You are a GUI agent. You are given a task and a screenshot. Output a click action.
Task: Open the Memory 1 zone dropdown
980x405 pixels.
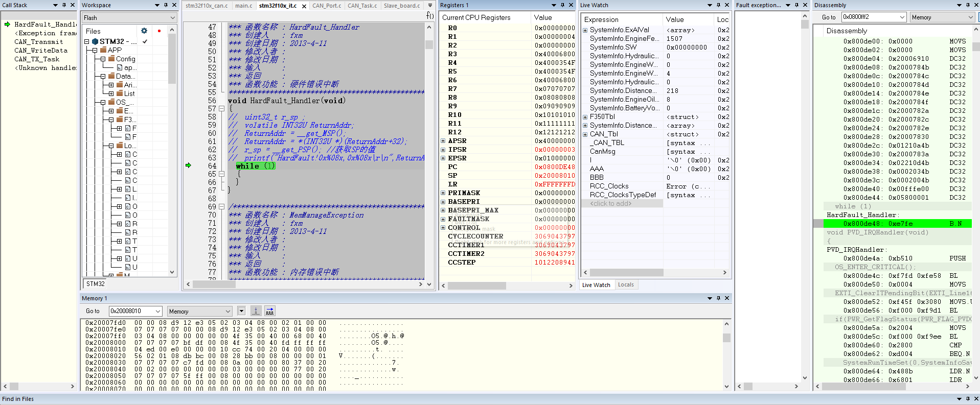(228, 311)
